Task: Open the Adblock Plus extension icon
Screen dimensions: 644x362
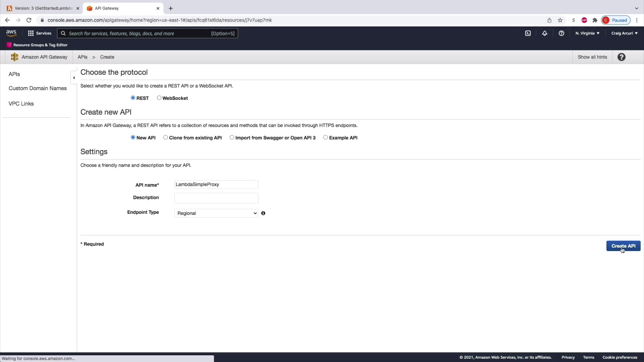Action: tap(584, 20)
